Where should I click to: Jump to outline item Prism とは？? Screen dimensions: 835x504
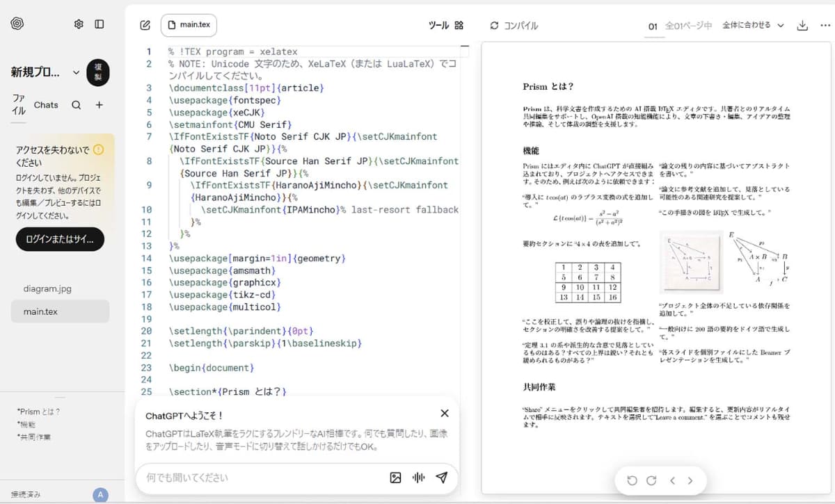(x=40, y=412)
